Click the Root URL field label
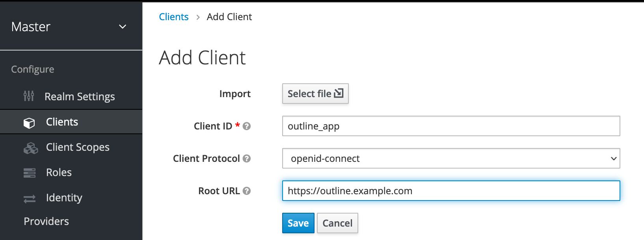644x240 pixels. [x=219, y=191]
